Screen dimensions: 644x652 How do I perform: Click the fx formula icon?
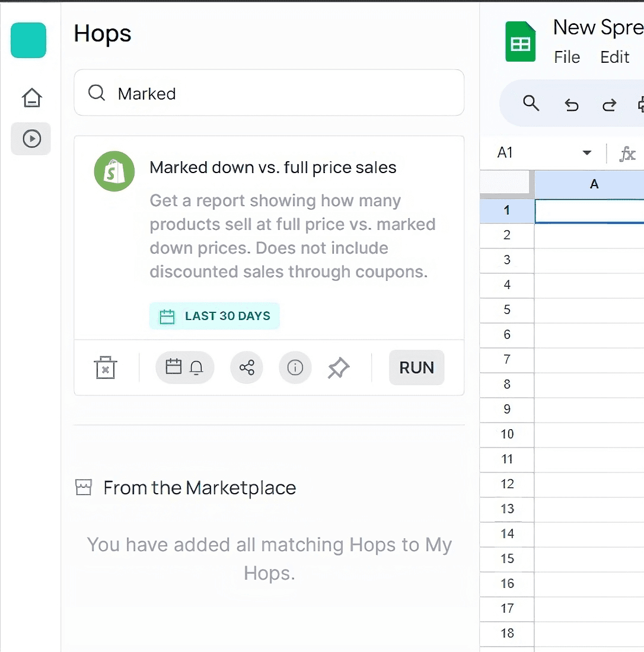click(627, 154)
